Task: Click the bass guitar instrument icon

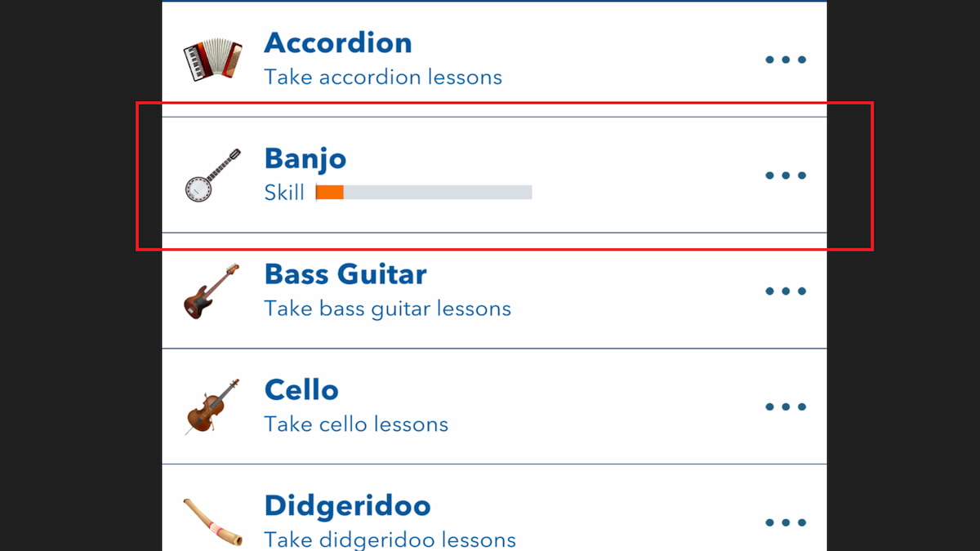Action: [x=212, y=291]
